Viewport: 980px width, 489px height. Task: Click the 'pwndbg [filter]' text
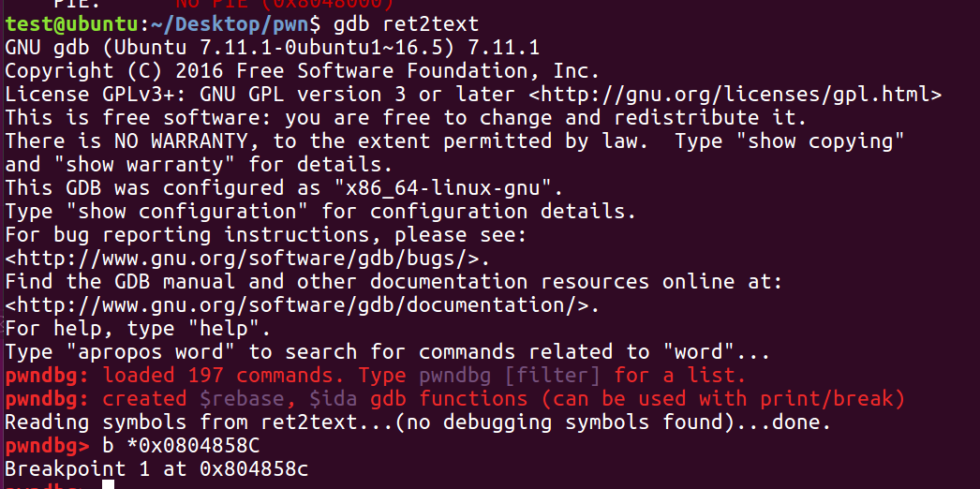[x=510, y=376]
